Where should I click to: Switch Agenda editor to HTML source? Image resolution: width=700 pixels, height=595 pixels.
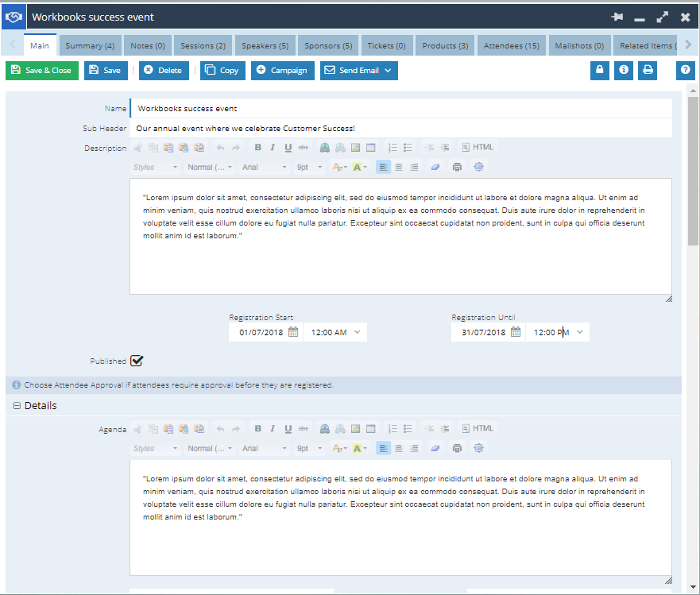pos(478,428)
